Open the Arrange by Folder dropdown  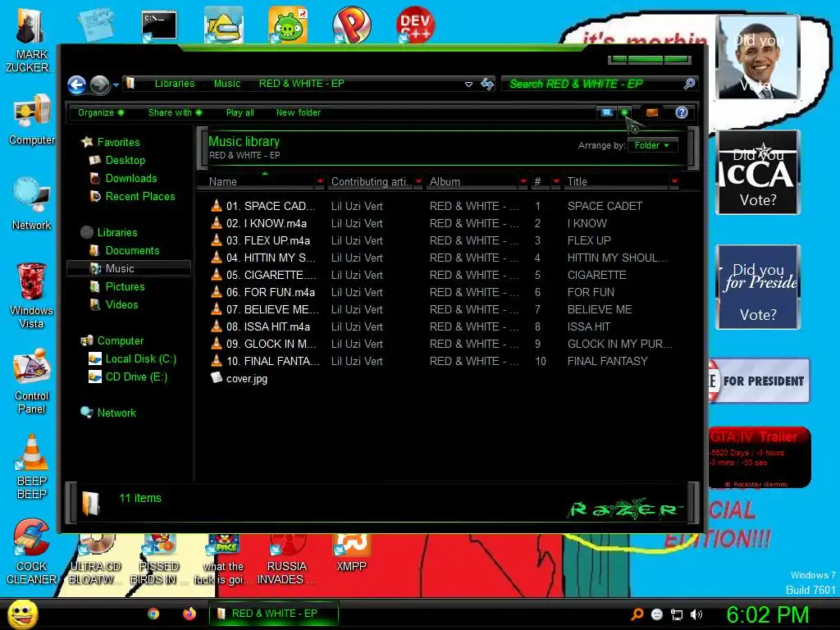pyautogui.click(x=652, y=145)
